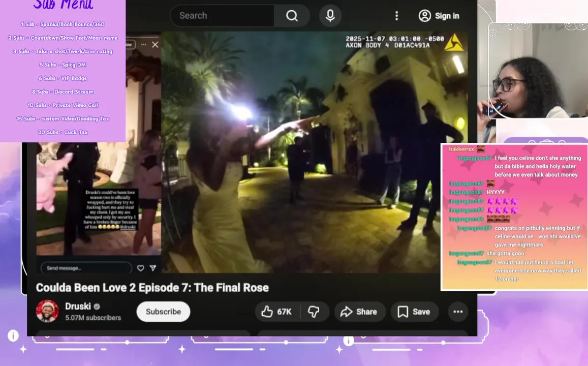
Task: Open the Druski channel name link
Action: pos(78,307)
